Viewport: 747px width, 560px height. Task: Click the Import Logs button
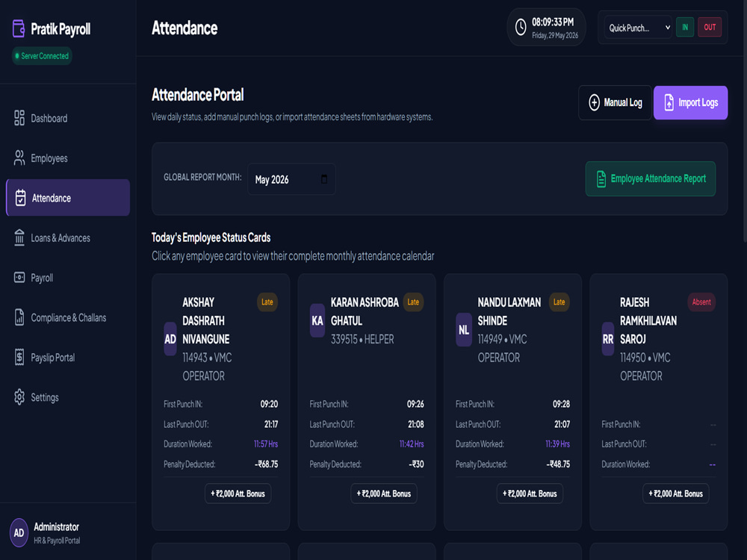pyautogui.click(x=690, y=102)
